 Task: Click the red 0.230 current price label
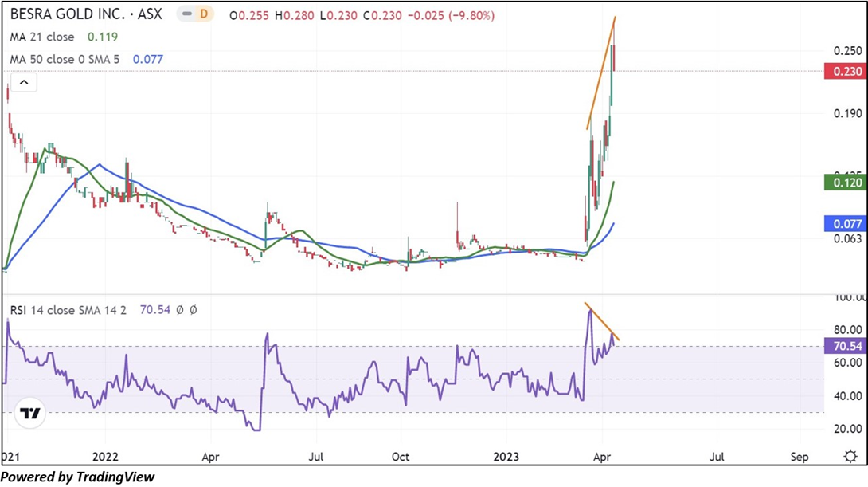pos(845,71)
